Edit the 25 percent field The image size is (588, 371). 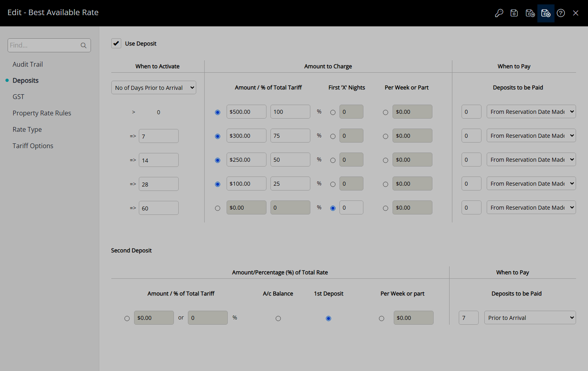tap(290, 183)
